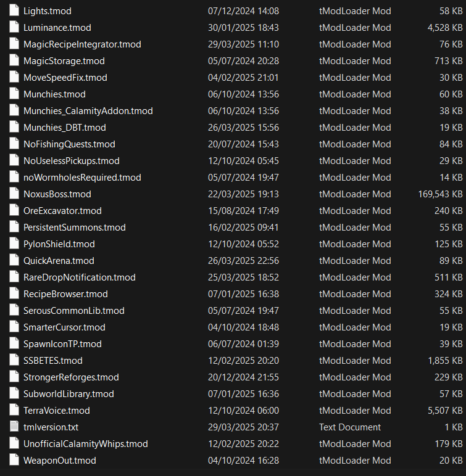
Task: Select the SmarterCursor.tmod file name
Action: [x=64, y=327]
